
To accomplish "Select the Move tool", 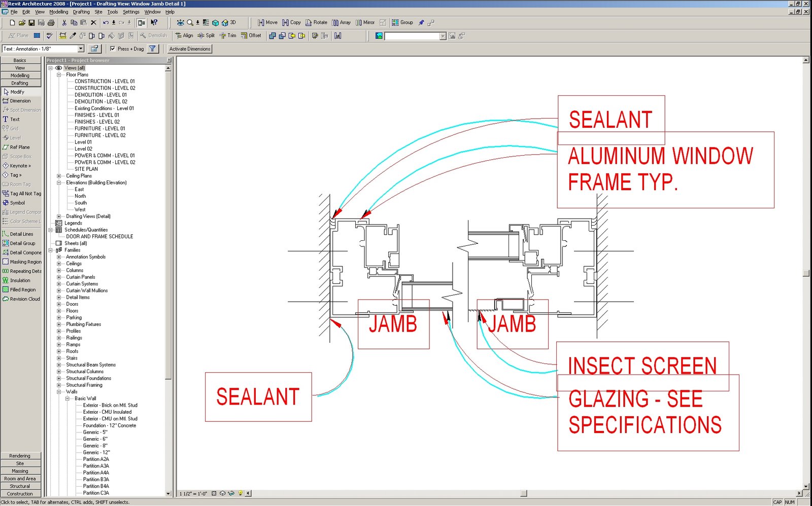I will point(267,23).
